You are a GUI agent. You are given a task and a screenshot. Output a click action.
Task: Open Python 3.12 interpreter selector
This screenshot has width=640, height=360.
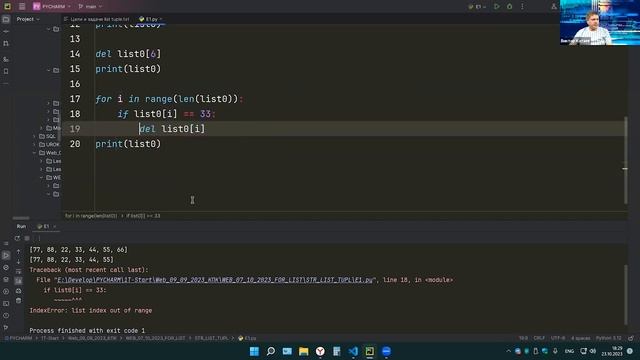click(x=608, y=338)
